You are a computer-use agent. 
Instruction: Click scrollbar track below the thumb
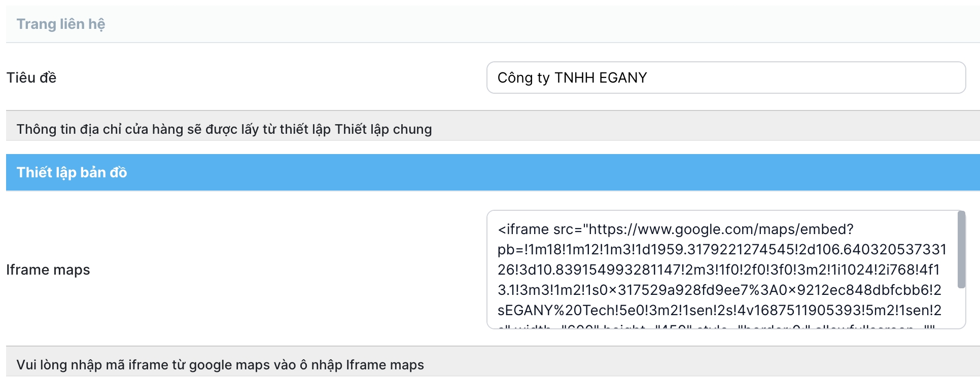coord(961,309)
